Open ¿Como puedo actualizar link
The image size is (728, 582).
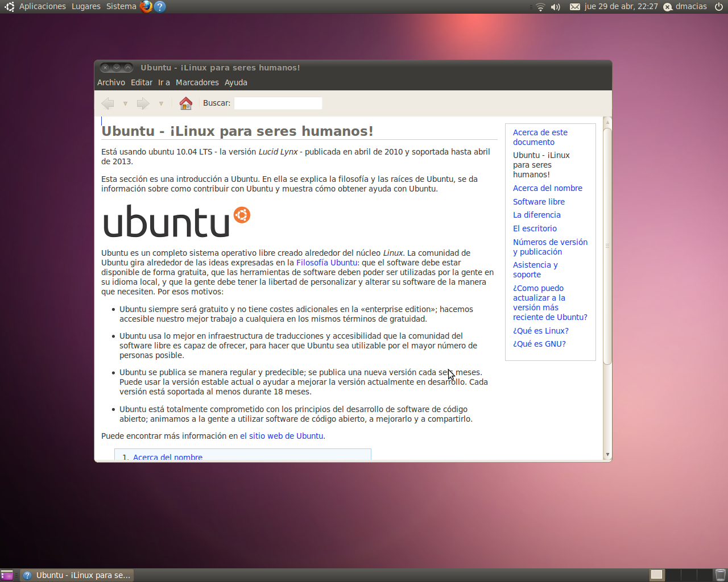point(550,302)
